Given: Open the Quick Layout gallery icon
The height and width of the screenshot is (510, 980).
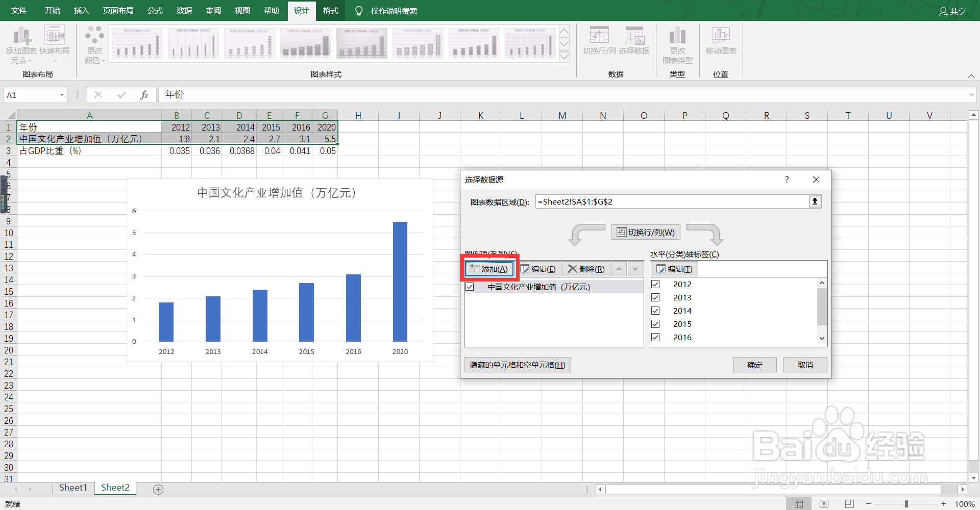Looking at the screenshot, I should pyautogui.click(x=55, y=35).
